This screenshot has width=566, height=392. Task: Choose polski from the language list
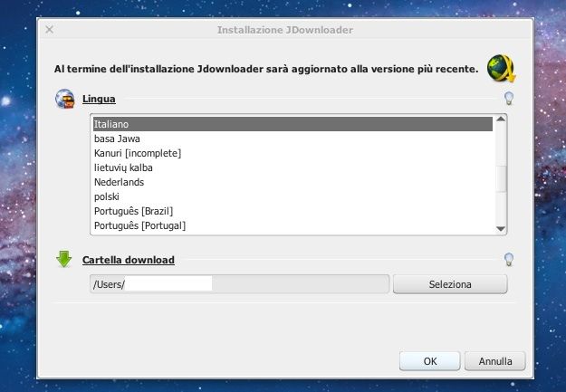(293, 196)
